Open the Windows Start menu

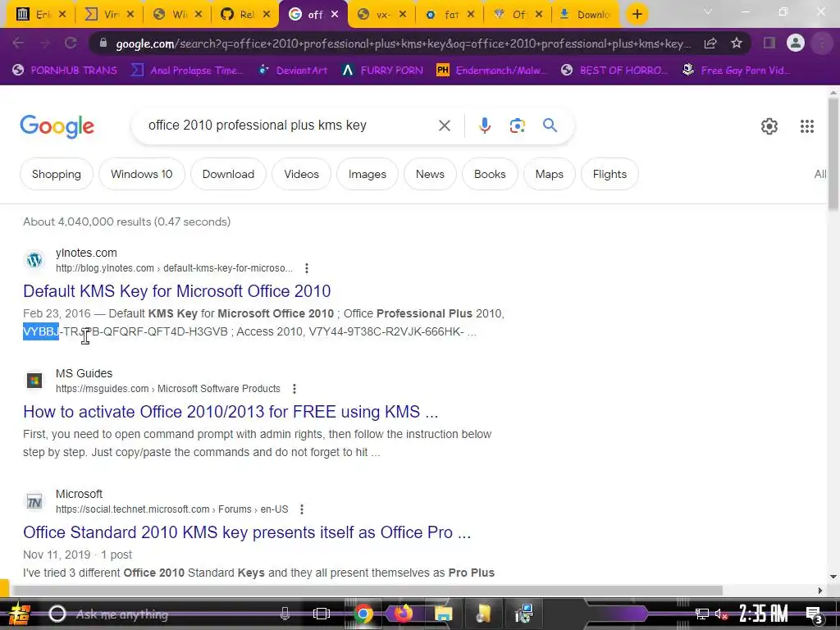pyautogui.click(x=20, y=614)
